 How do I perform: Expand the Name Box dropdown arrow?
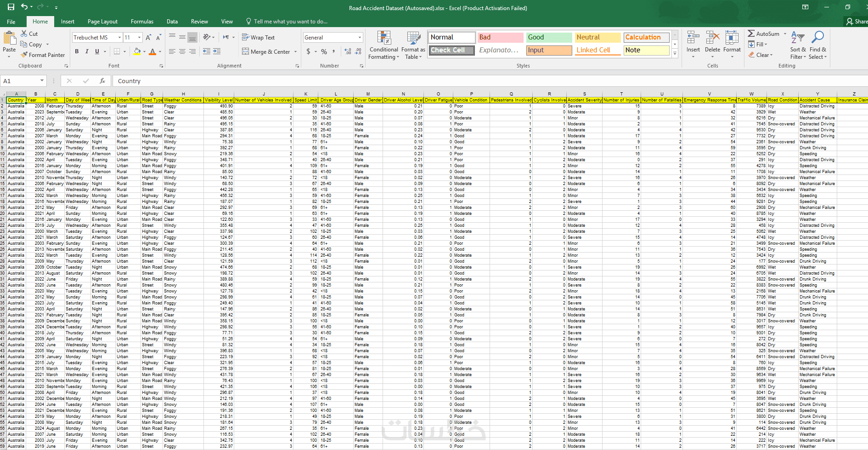point(42,81)
